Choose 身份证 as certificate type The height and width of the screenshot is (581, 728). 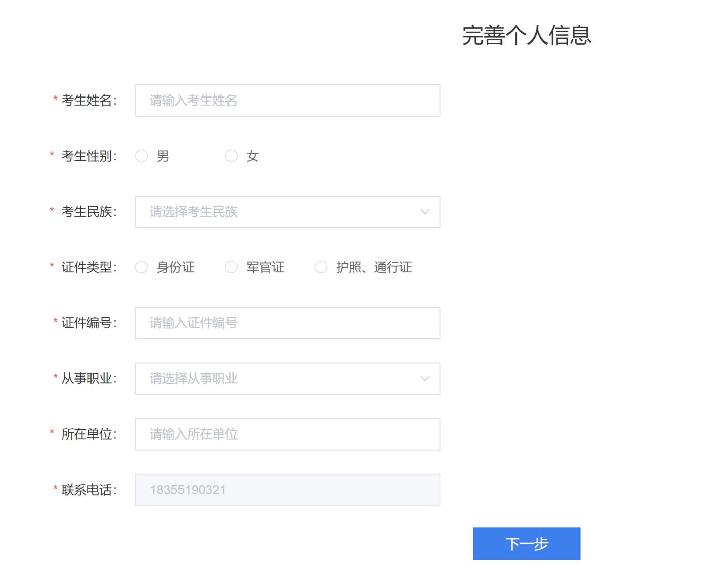[142, 267]
